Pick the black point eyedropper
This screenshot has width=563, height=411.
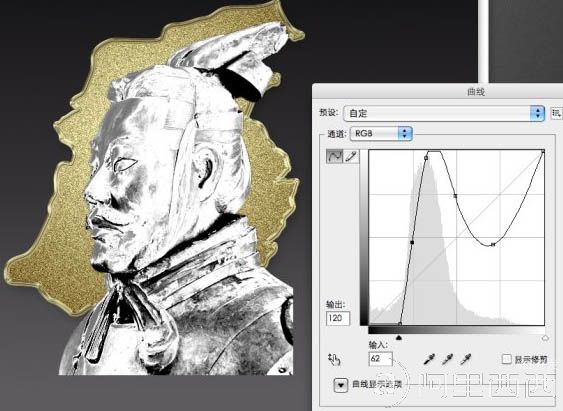429,359
